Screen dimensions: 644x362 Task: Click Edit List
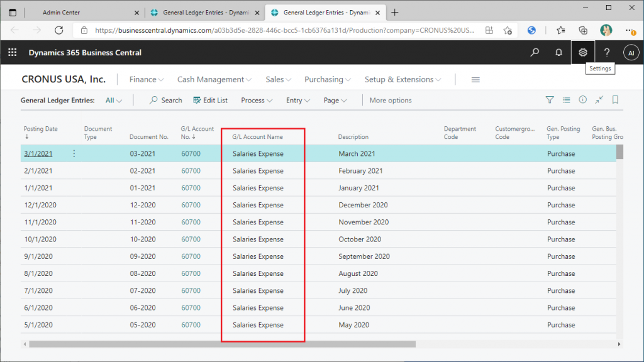pos(210,100)
